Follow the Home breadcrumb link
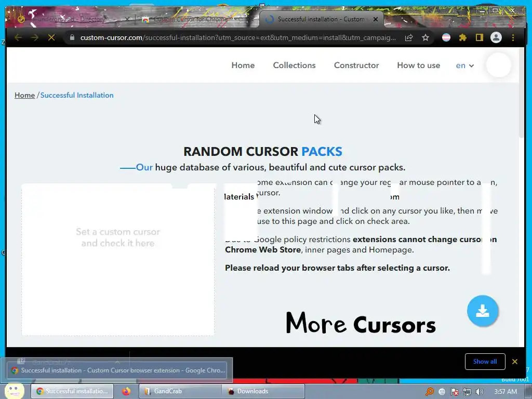 [24, 96]
